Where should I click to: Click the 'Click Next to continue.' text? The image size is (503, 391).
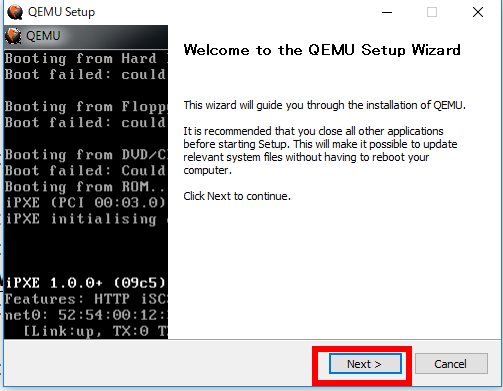coord(237,196)
